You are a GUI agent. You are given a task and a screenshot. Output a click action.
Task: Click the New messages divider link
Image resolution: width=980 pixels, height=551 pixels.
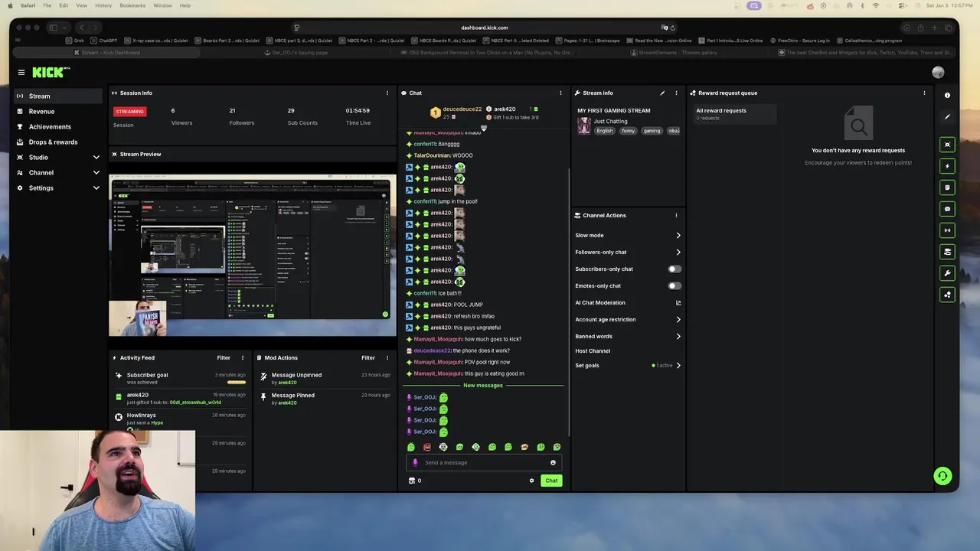pos(483,386)
